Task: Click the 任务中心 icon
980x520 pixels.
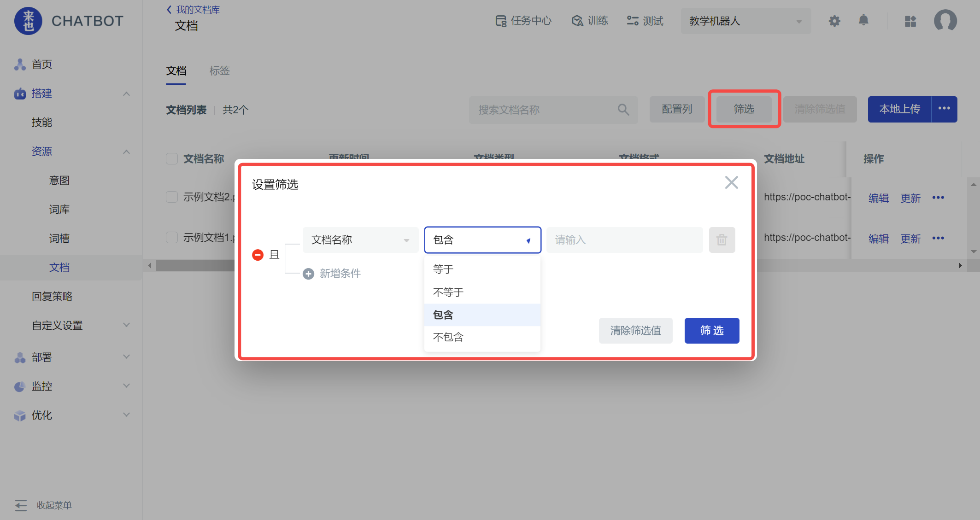Action: pos(501,21)
